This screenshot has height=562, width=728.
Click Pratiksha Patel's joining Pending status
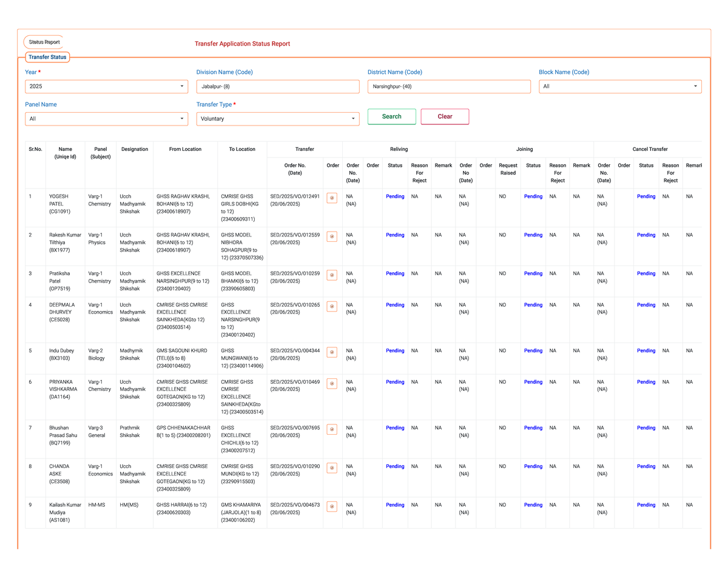tap(533, 273)
